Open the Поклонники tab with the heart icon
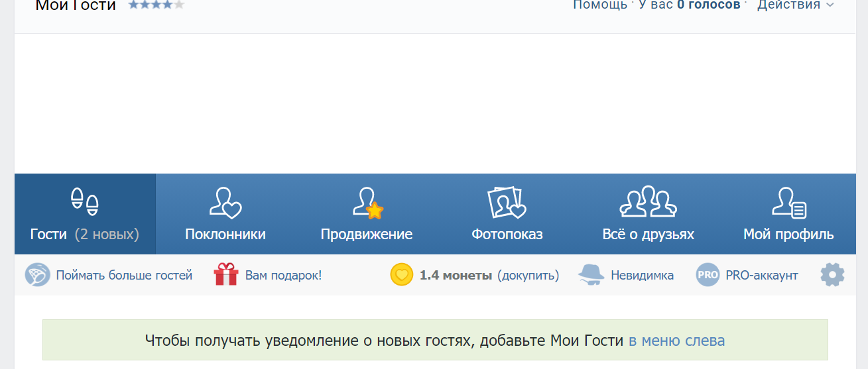 pyautogui.click(x=225, y=203)
